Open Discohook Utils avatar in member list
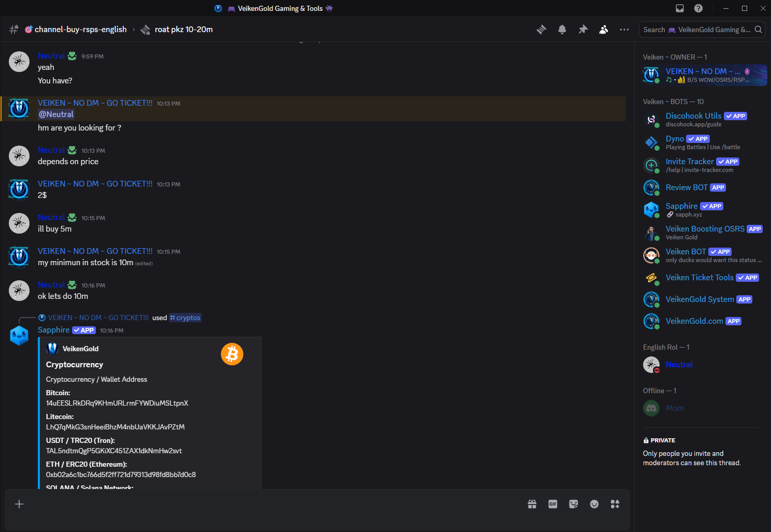The height and width of the screenshot is (532, 771). 651,119
